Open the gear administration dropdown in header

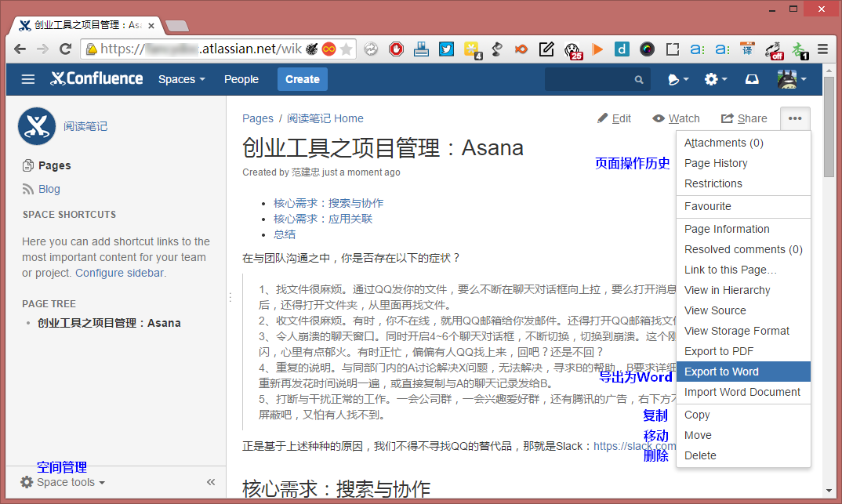click(716, 79)
